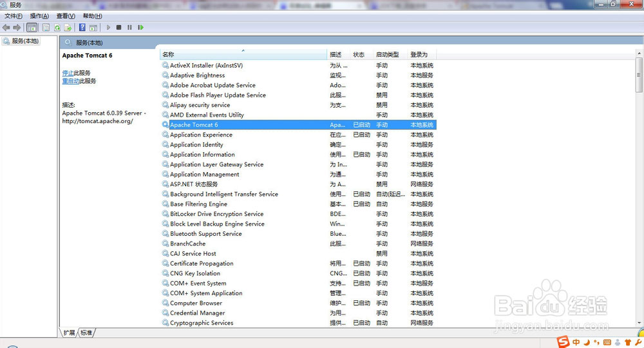Sort by the 启动类型 column header
Image resolution: width=644 pixels, height=348 pixels.
(x=390, y=54)
